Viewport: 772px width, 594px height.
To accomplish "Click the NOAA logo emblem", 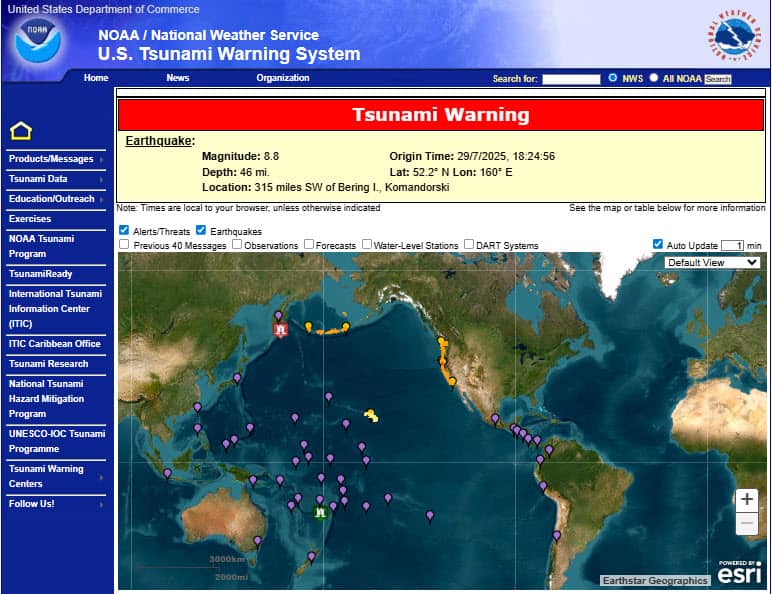I will point(38,41).
